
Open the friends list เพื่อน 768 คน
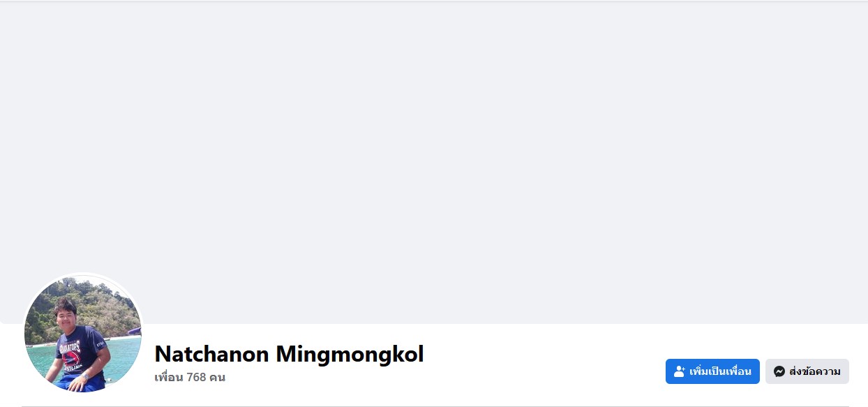point(190,378)
